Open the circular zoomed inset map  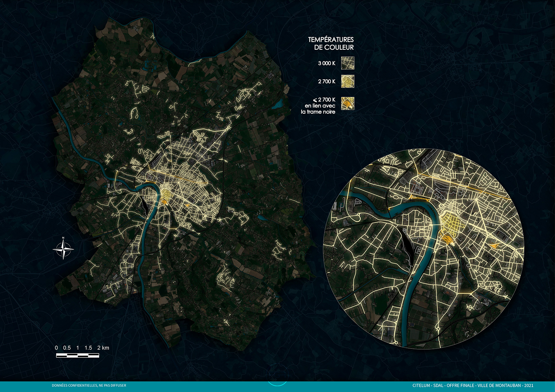click(424, 249)
